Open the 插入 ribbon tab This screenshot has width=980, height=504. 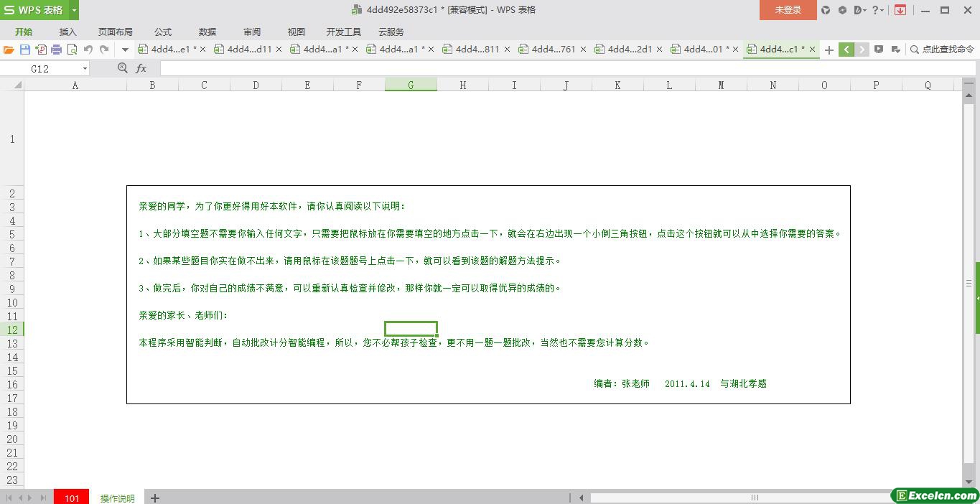pos(68,32)
